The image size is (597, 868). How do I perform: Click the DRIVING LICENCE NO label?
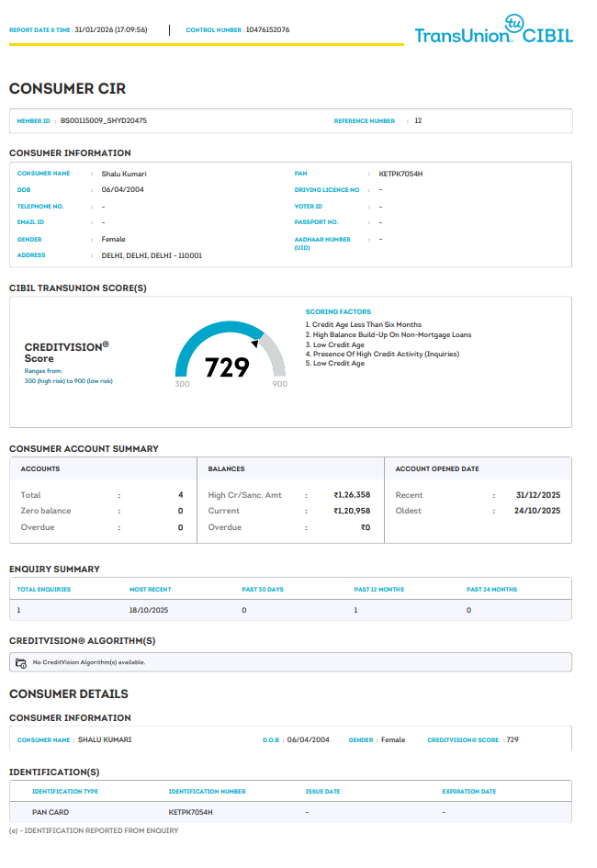(x=326, y=190)
